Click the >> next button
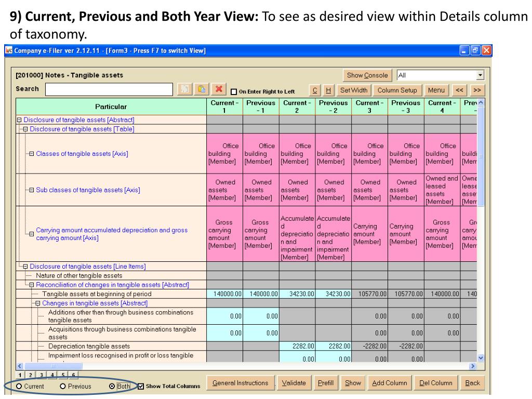The height and width of the screenshot is (399, 532). click(477, 90)
